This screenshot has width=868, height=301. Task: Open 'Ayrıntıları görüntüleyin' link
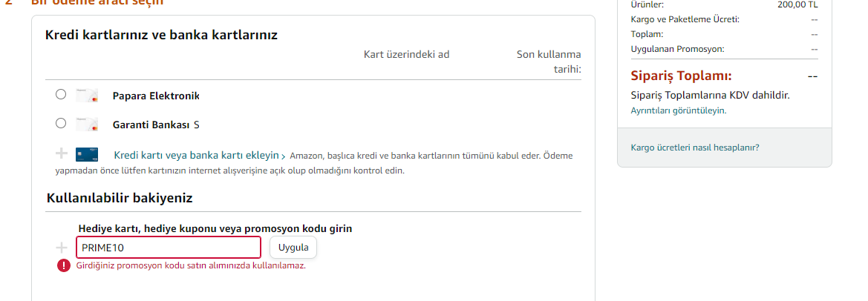click(x=678, y=110)
